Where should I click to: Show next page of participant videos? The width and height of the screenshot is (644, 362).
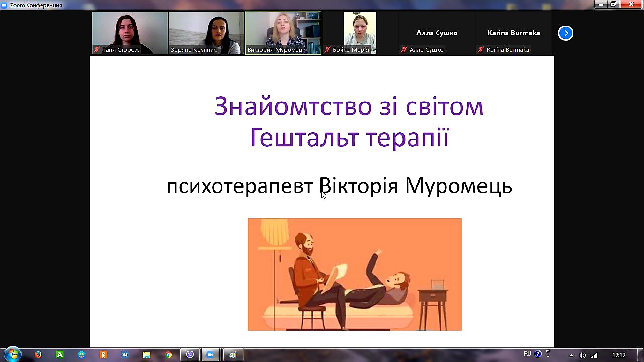pyautogui.click(x=566, y=33)
